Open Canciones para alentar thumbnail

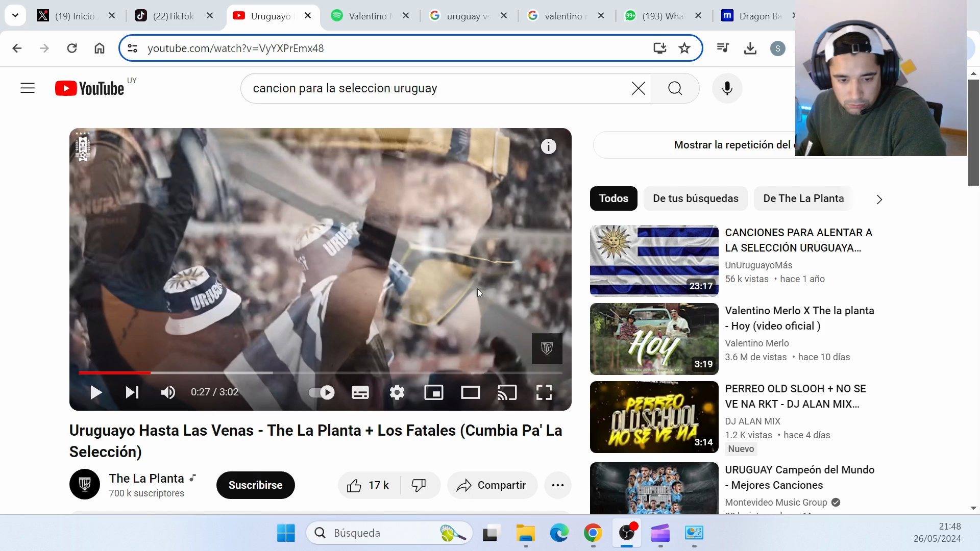[x=654, y=261]
